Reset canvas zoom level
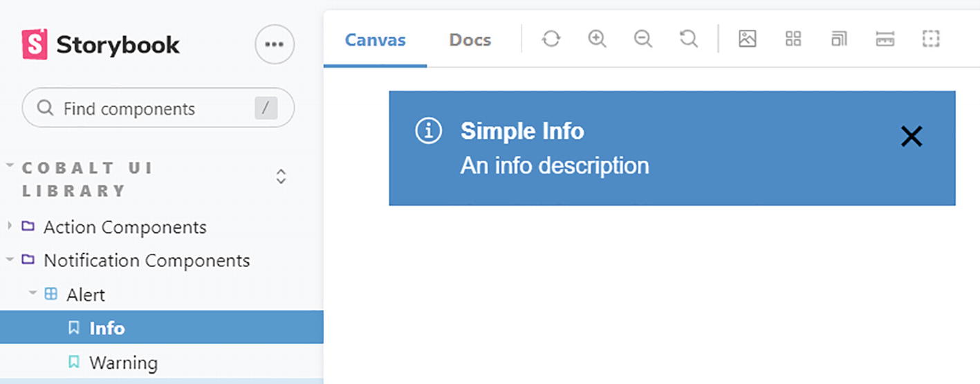The image size is (980, 384). (689, 39)
